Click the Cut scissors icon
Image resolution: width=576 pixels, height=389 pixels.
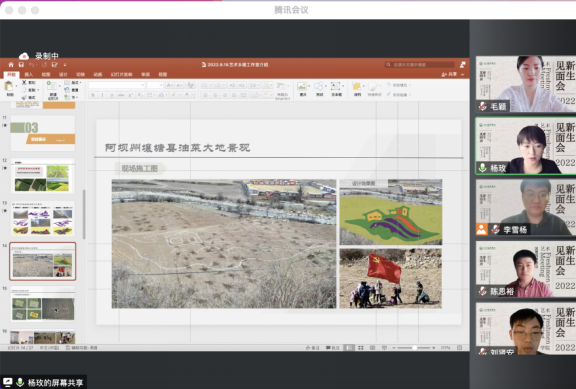coord(24,83)
